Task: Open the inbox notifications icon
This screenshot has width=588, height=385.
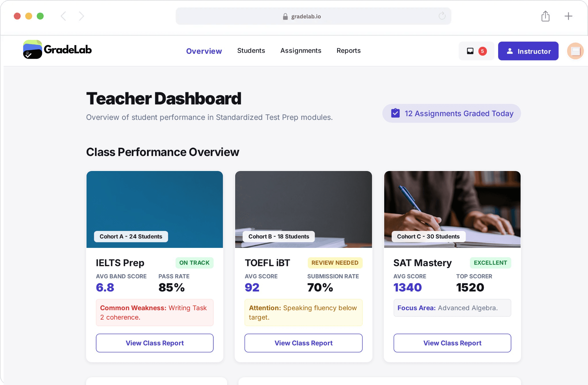Action: tap(470, 51)
